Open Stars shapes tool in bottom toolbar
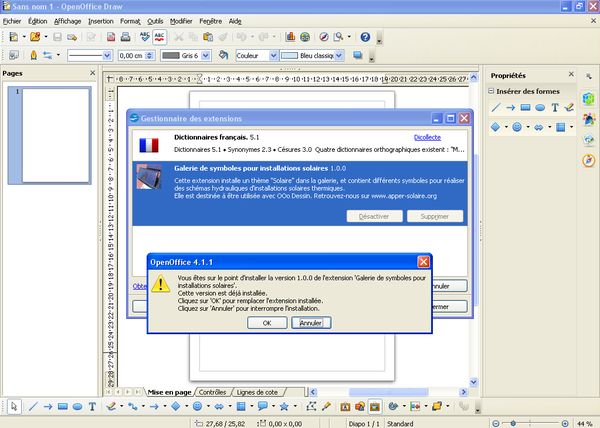Screen dimensions: 600x428 coord(284,407)
